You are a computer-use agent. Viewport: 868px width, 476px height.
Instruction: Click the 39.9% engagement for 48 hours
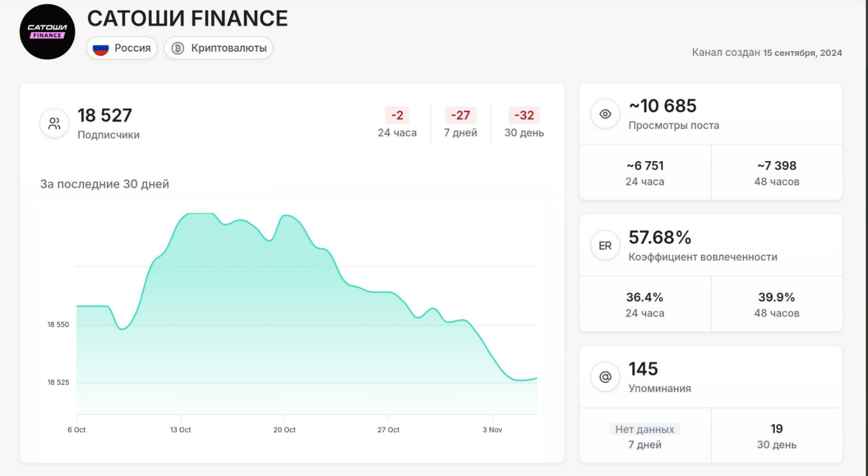click(776, 297)
